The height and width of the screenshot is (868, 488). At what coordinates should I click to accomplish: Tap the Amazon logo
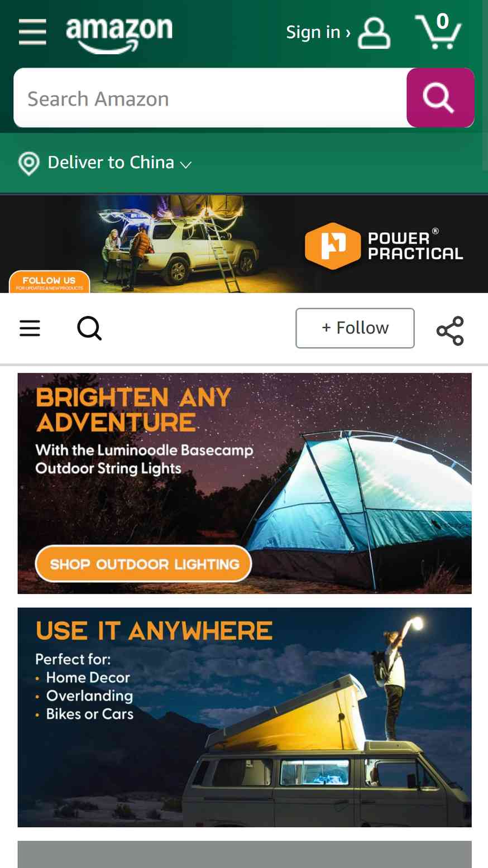[119, 35]
